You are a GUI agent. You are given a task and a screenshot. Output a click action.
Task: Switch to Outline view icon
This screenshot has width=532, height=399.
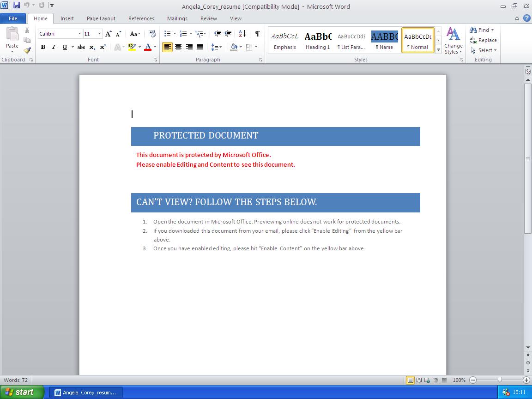pos(435,380)
